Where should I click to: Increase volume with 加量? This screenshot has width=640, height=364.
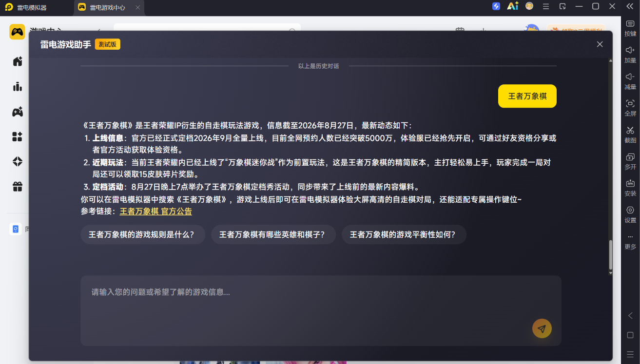[630, 55]
